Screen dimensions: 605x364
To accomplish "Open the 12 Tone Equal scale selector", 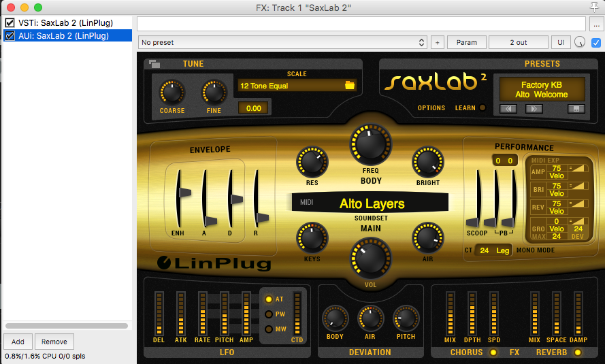I will tap(297, 86).
